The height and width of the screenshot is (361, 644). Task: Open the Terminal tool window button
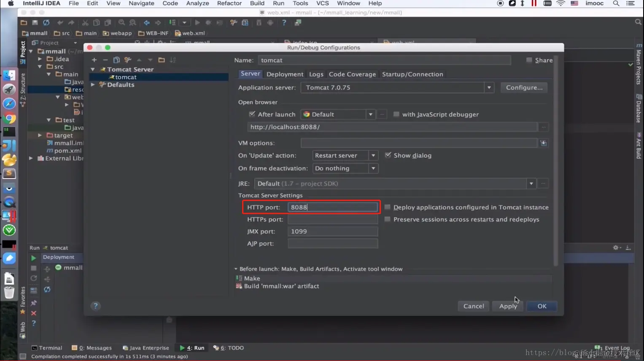point(47,348)
